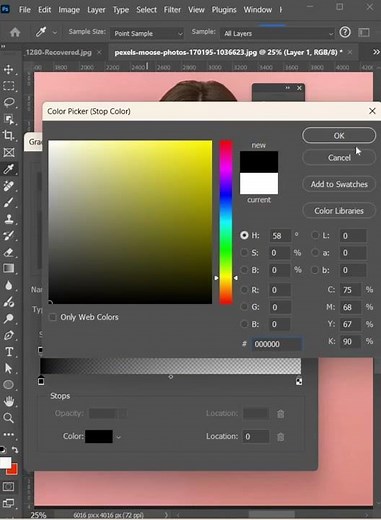Select the Frame tool
Image resolution: width=381 pixels, height=520 pixels.
tap(9, 152)
